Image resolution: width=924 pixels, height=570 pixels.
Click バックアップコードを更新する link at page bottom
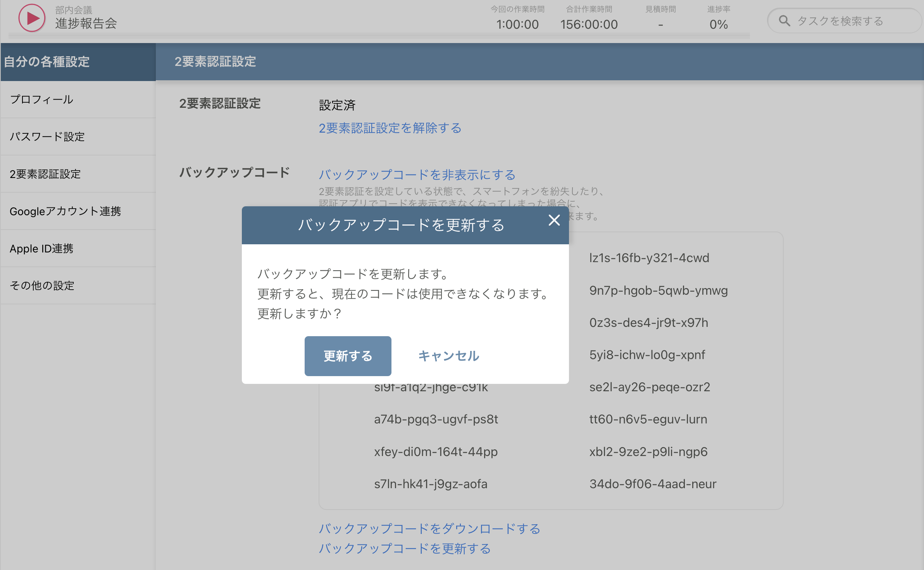click(404, 548)
